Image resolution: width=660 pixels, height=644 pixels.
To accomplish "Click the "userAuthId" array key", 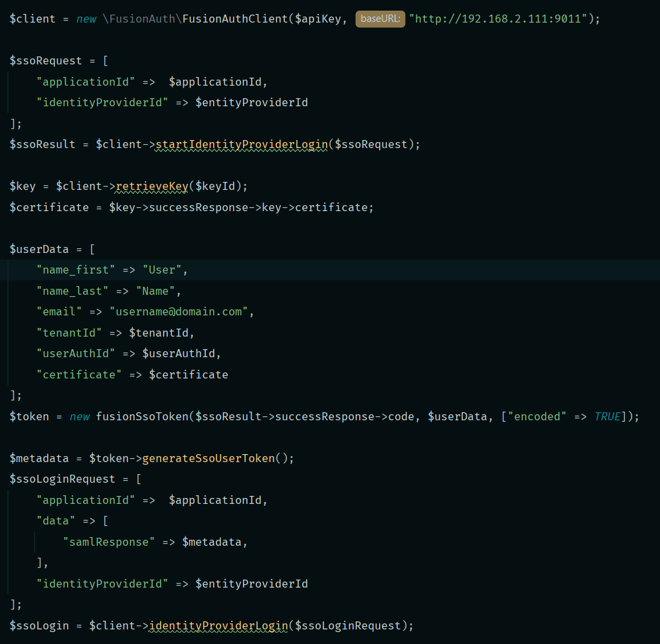I will point(76,353).
